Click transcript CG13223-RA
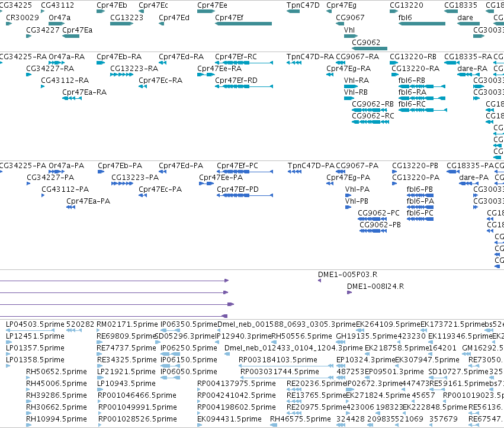Viewport: 504px width, 428px height. (134, 69)
